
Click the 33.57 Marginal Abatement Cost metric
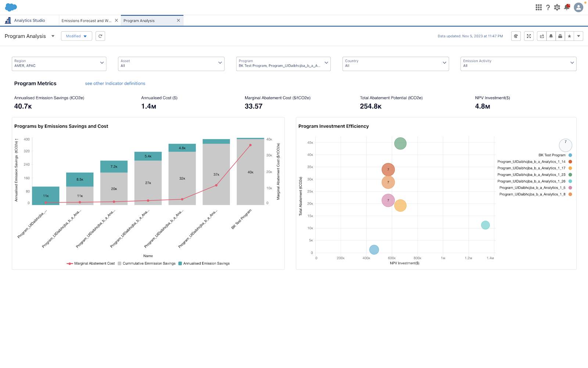(x=254, y=106)
